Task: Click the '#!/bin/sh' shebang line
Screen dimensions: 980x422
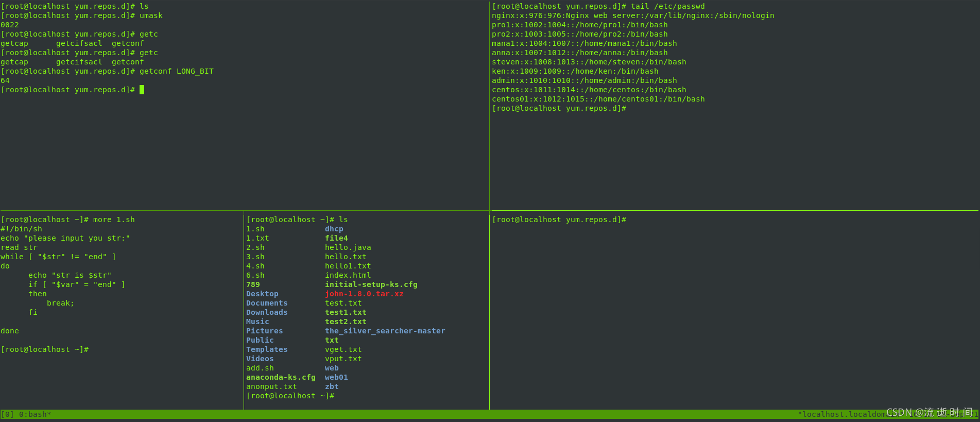Action: pyautogui.click(x=22, y=229)
